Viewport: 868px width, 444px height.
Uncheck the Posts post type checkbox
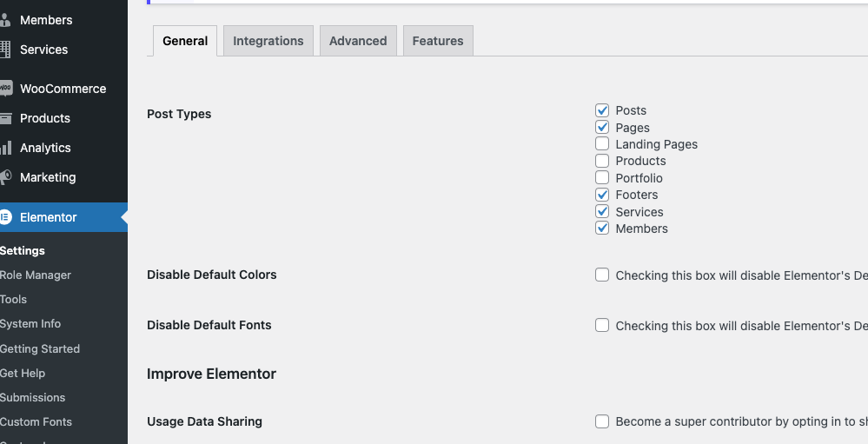(602, 110)
